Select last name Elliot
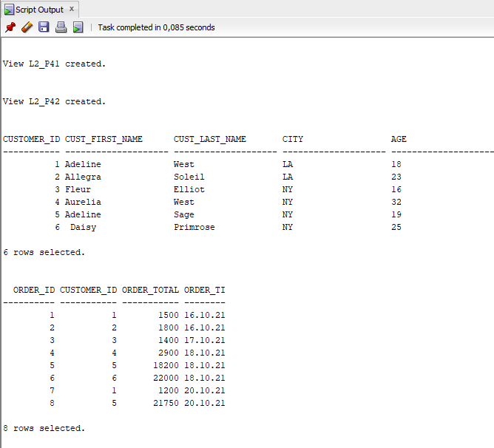 pos(189,190)
